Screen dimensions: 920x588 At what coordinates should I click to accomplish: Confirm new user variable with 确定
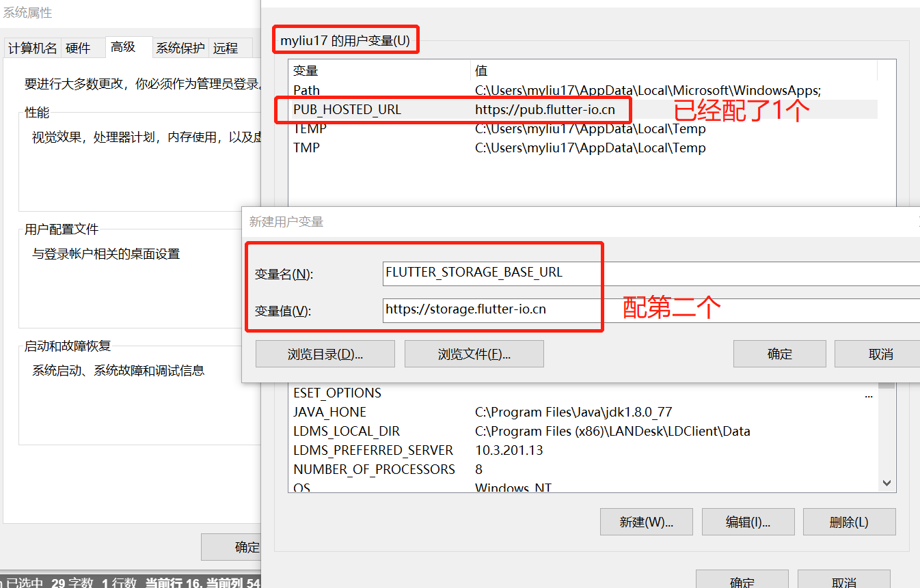780,354
